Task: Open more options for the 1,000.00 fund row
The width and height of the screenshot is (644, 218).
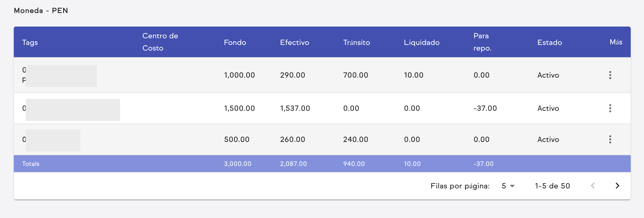Action: (610, 75)
